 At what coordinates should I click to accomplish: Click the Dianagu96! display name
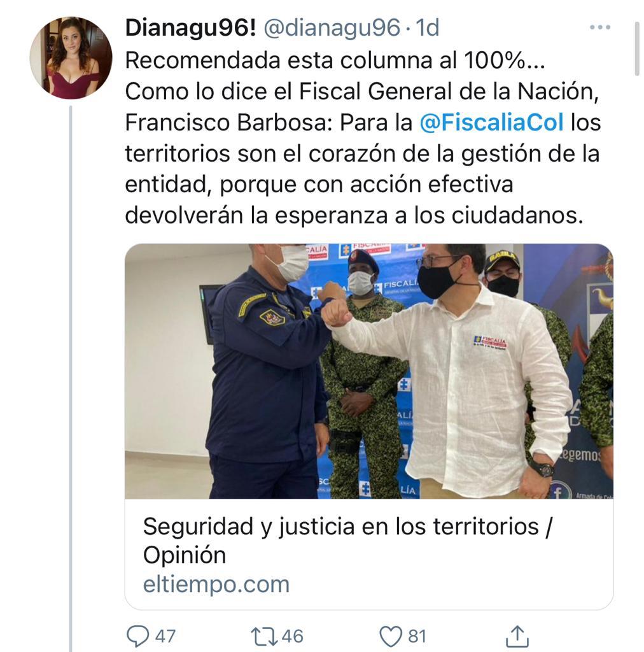tap(191, 28)
